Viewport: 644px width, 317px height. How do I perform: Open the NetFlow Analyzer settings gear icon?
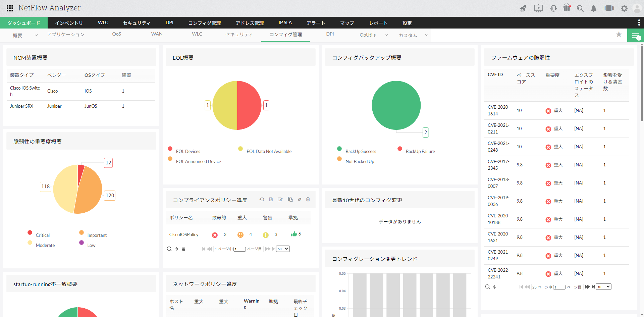(625, 8)
